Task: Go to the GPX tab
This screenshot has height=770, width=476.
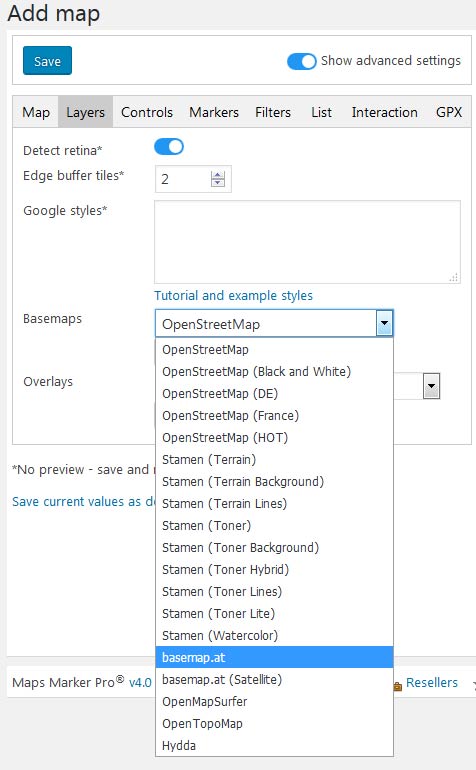Action: 448,112
